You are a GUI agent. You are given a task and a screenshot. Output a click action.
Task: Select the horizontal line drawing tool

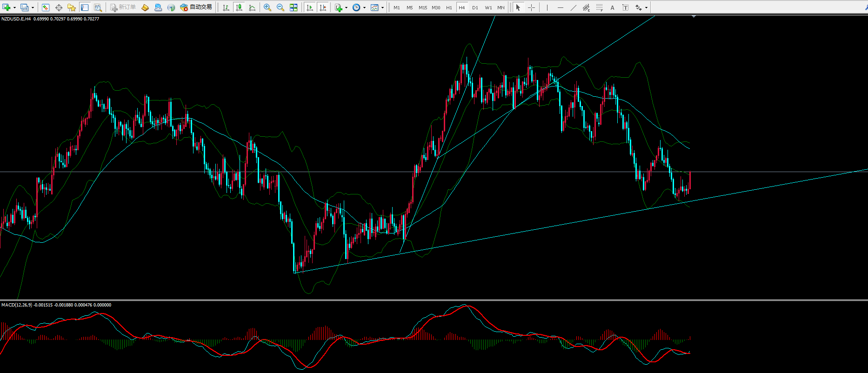[560, 7]
